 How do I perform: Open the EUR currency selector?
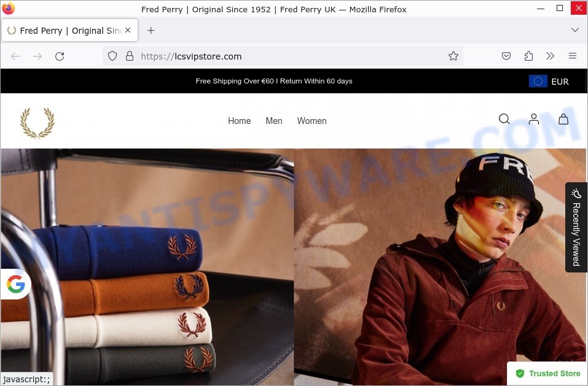pyautogui.click(x=549, y=81)
